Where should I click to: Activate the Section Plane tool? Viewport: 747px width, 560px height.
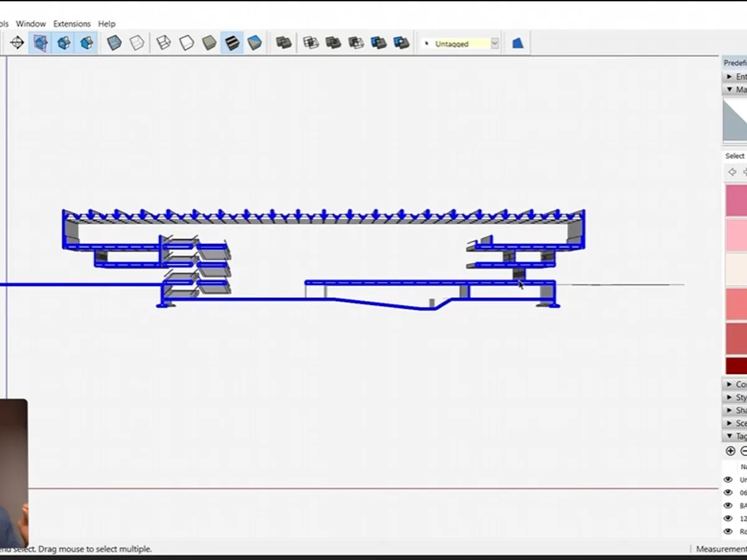point(17,42)
